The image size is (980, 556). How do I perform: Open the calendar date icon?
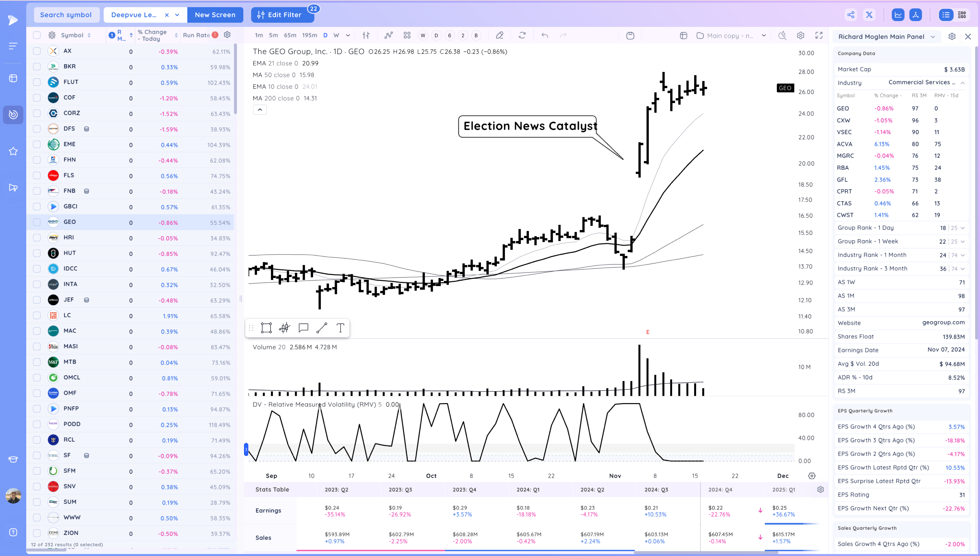tap(630, 36)
